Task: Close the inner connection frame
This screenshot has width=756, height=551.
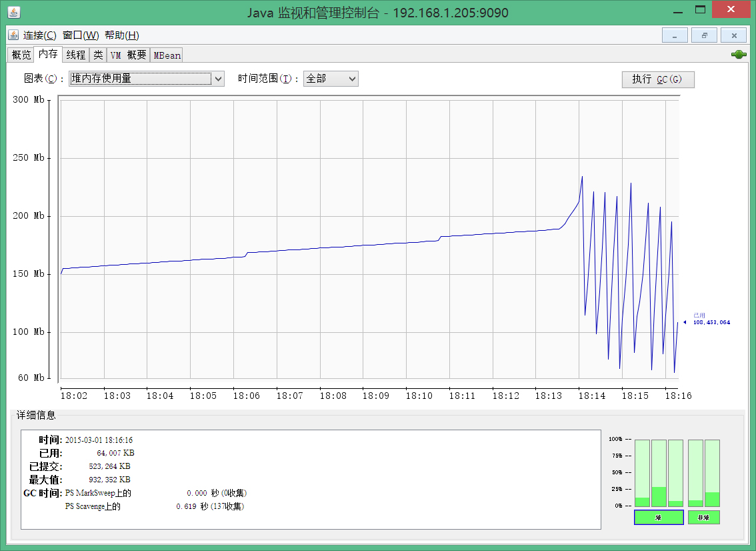Action: coord(734,35)
